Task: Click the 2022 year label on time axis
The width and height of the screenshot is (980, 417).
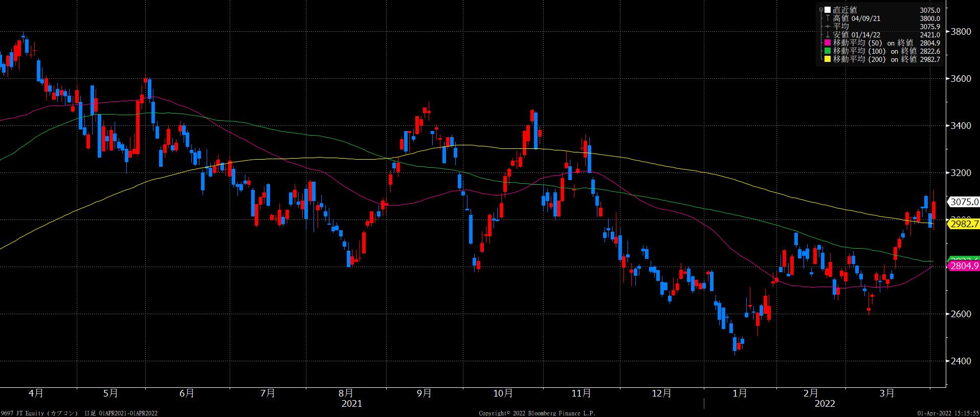Action: point(825,404)
